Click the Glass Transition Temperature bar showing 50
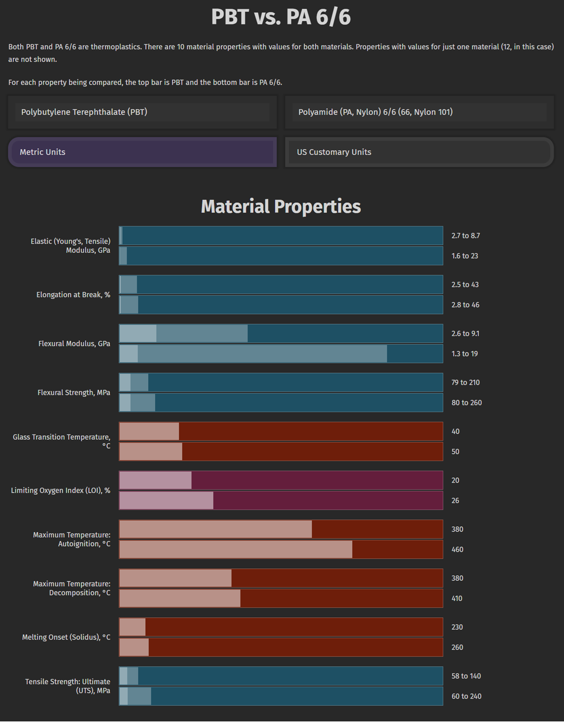This screenshot has height=728, width=564. tap(281, 451)
